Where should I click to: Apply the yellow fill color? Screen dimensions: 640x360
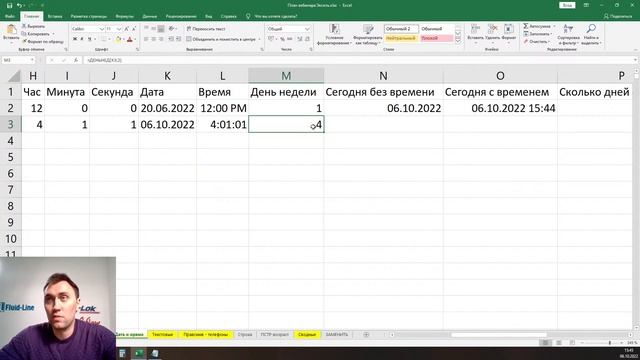(x=118, y=39)
